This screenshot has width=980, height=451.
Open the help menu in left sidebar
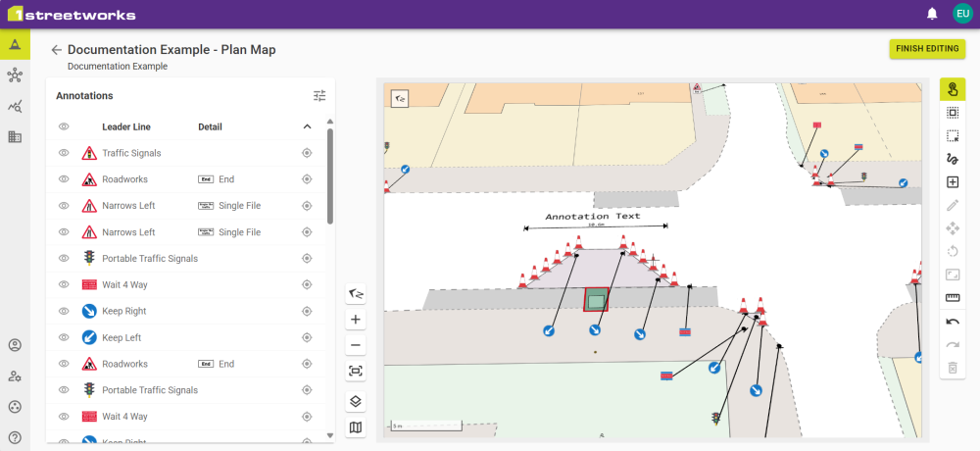point(15,437)
